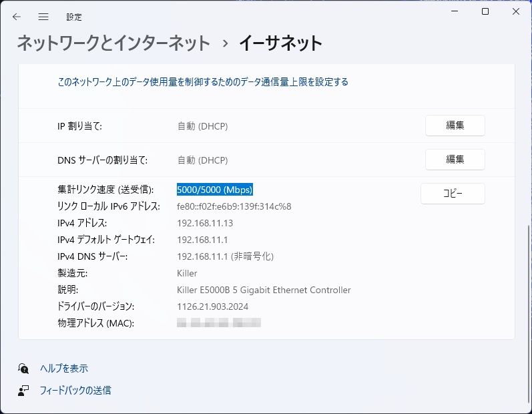Open the data usage limit settings link
The height and width of the screenshot is (414, 532).
[x=203, y=82]
